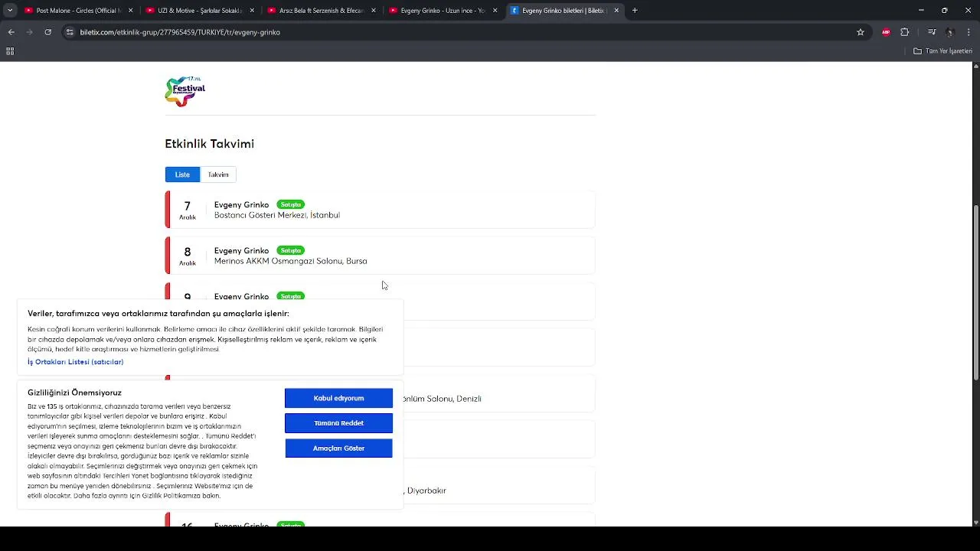Close the Evgeny Grinko - Uzun ince tab
This screenshot has width=980, height=551.
495,11
